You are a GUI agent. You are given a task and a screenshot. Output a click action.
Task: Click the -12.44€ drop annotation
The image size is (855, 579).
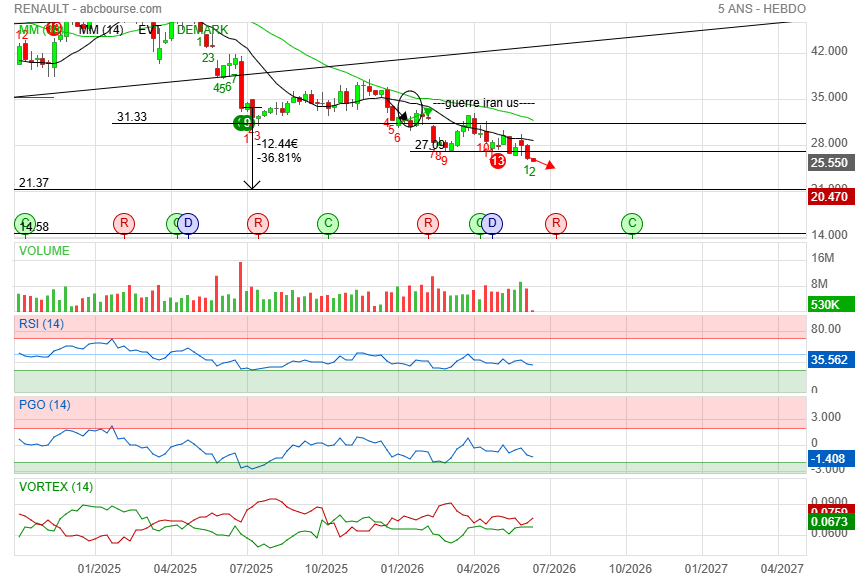(x=278, y=143)
